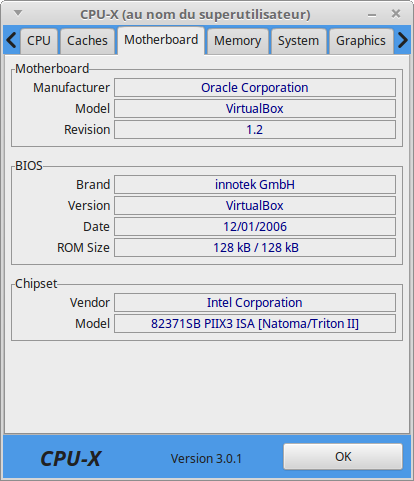Open the Caches tab
The image size is (414, 481).
pyautogui.click(x=87, y=41)
